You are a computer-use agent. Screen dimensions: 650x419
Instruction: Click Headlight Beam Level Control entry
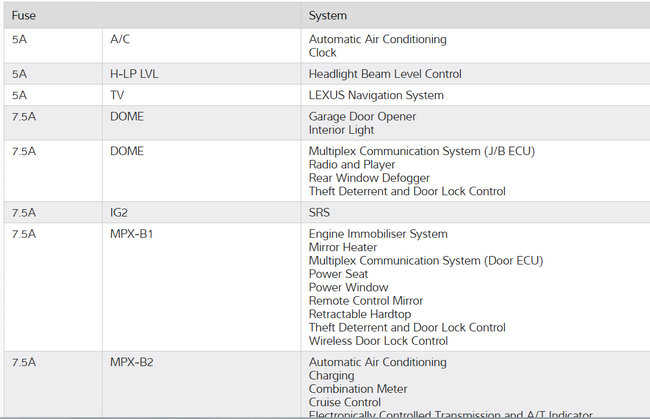pyautogui.click(x=385, y=74)
